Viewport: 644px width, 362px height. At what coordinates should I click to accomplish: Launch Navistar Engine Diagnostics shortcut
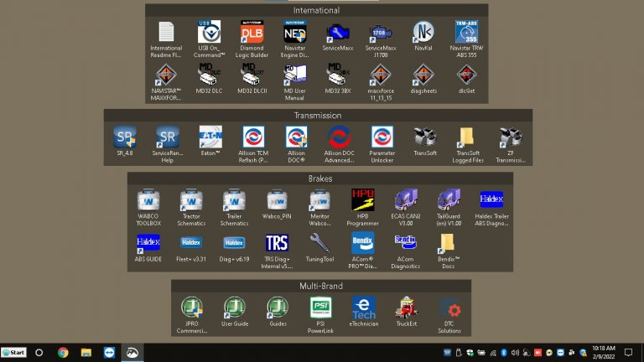[x=295, y=34]
